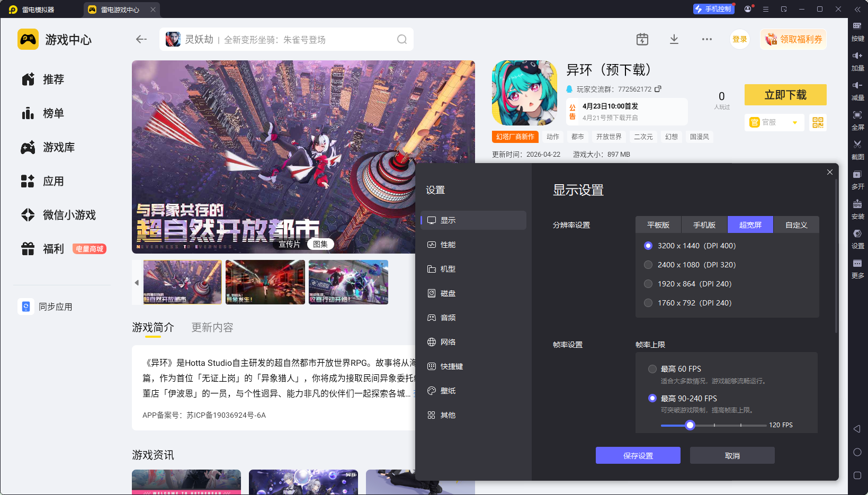Open the 机型 settings category
The image size is (868, 495).
point(473,269)
